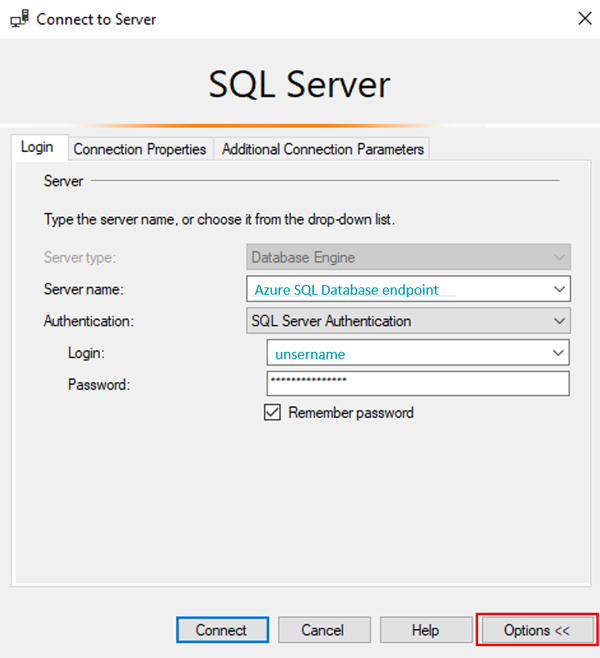600x658 pixels.
Task: Click the Cancel button
Action: [x=324, y=629]
